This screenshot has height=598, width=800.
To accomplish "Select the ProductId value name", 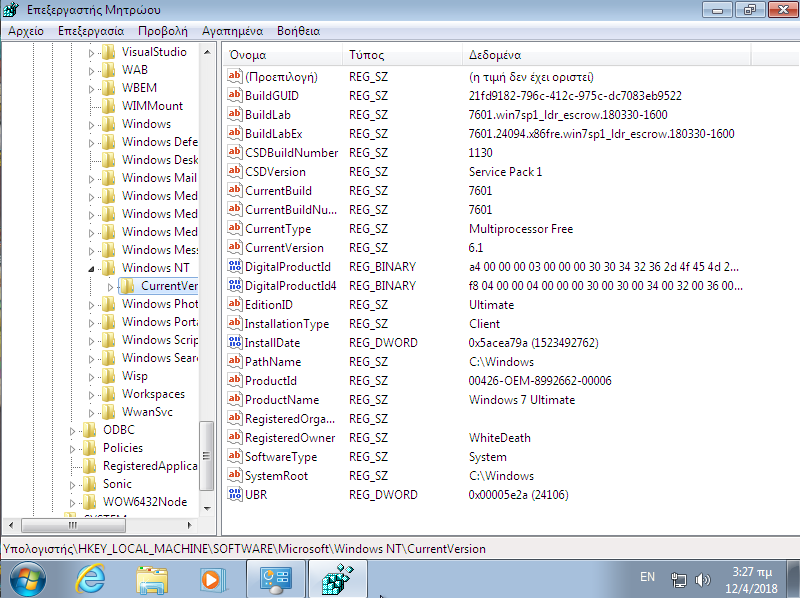I will point(270,381).
